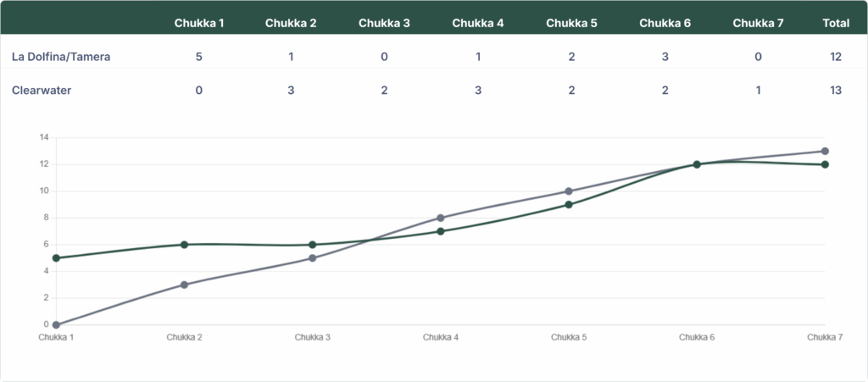Image resolution: width=868 pixels, height=382 pixels.
Task: Click Clearwater's Chukka 7 score cell
Action: pyautogui.click(x=758, y=91)
